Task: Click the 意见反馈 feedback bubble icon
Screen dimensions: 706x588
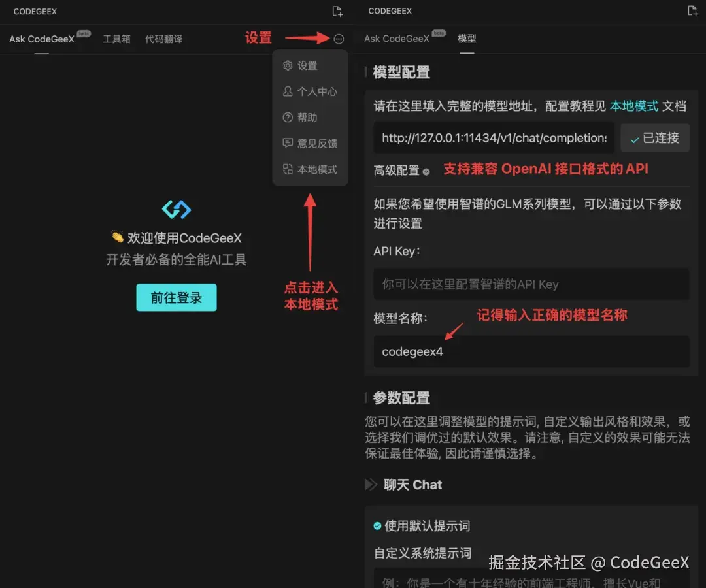Action: click(x=287, y=143)
